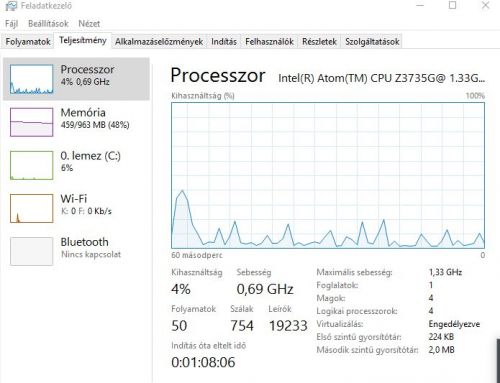This screenshot has height=383, width=500.
Task: Click the main CPU utilization graph
Action: [328, 175]
